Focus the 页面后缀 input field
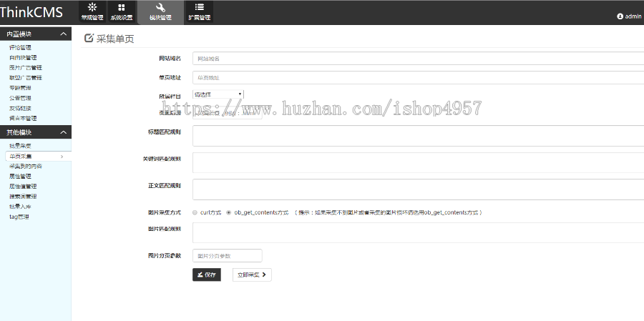Image resolution: width=644 pixels, height=321 pixels. click(x=227, y=113)
